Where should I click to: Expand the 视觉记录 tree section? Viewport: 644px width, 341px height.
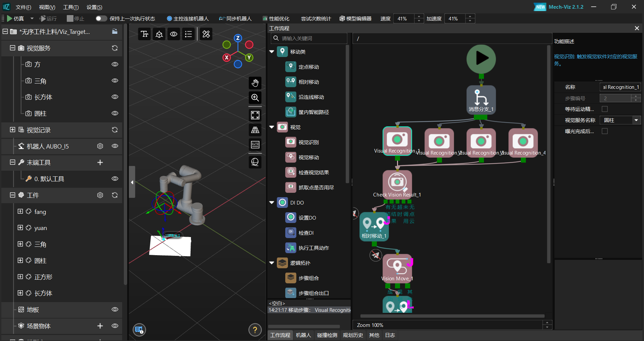12,130
